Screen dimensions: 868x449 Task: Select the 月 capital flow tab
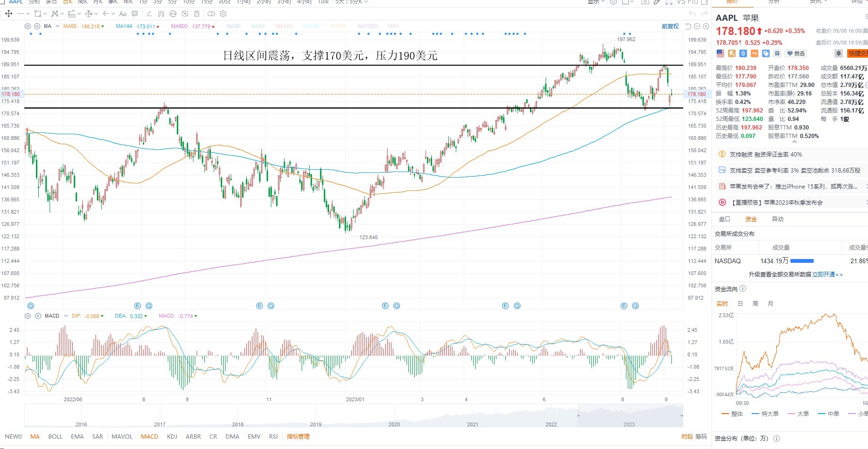(x=771, y=304)
